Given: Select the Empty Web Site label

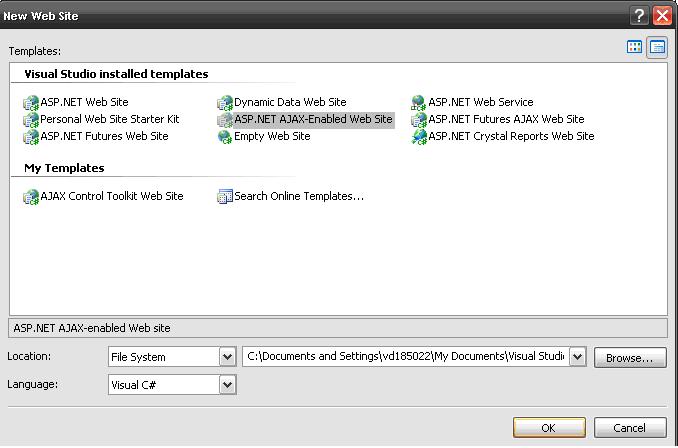Looking at the screenshot, I should pyautogui.click(x=272, y=136).
